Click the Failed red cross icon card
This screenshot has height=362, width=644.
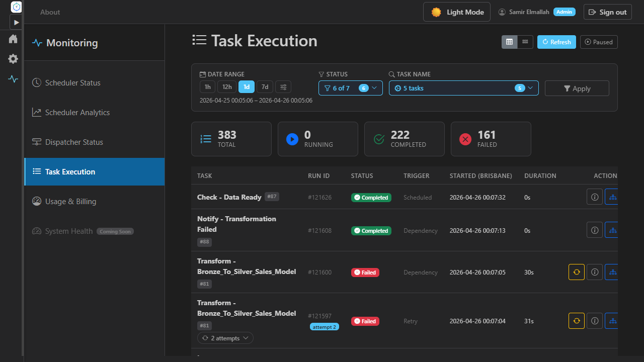coord(465,139)
